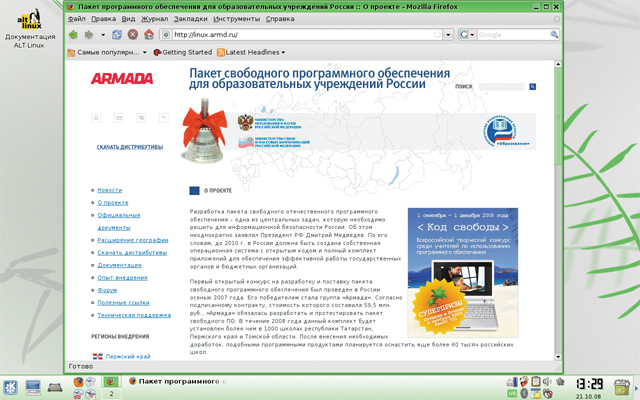640x400 pixels.
Task: Click into the Firefox URL address field
Action: pyautogui.click(x=302, y=35)
